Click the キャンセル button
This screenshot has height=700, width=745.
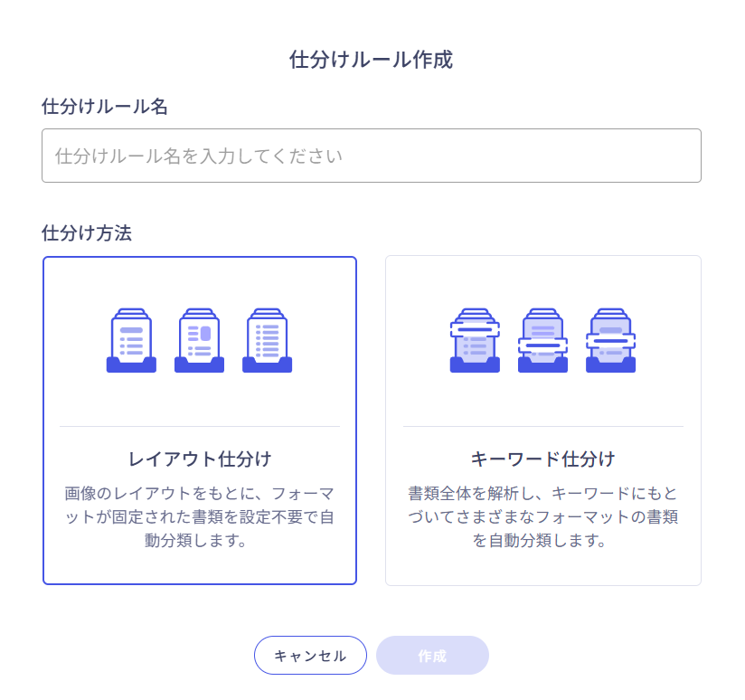(x=310, y=655)
